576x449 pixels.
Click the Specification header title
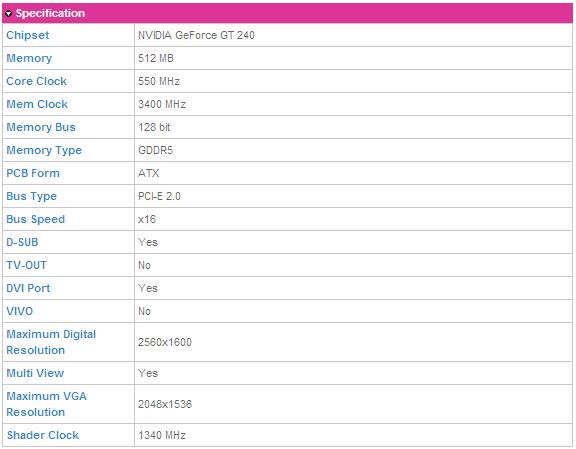click(x=50, y=13)
